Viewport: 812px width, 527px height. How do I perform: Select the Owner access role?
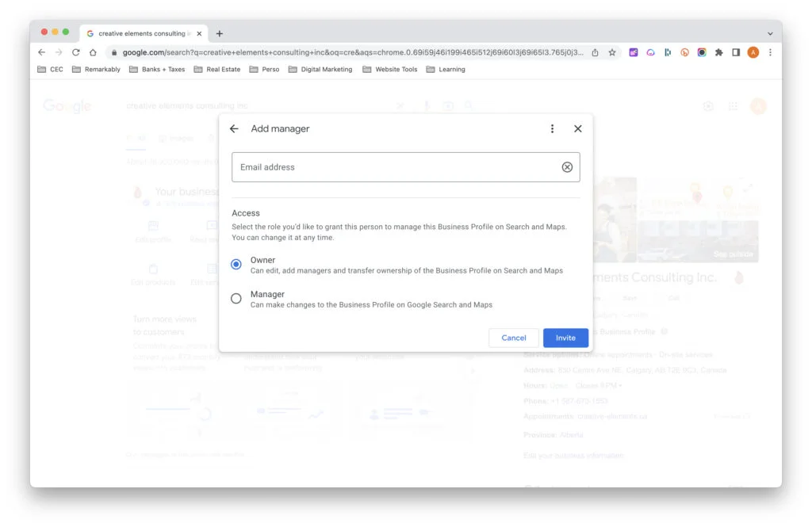coord(236,265)
